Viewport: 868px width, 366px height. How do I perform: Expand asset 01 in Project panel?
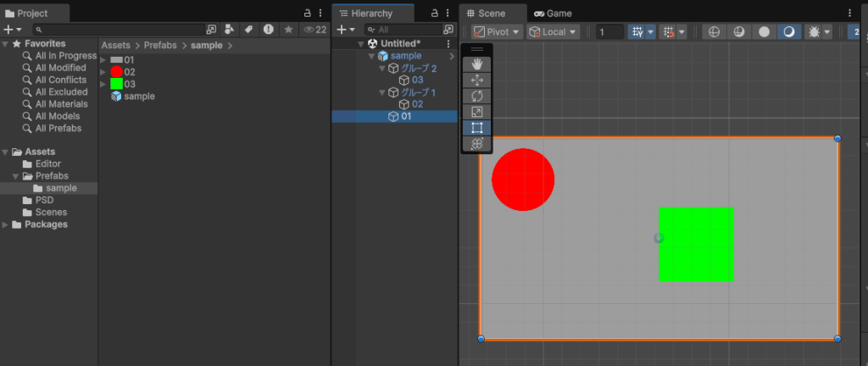[x=103, y=59]
